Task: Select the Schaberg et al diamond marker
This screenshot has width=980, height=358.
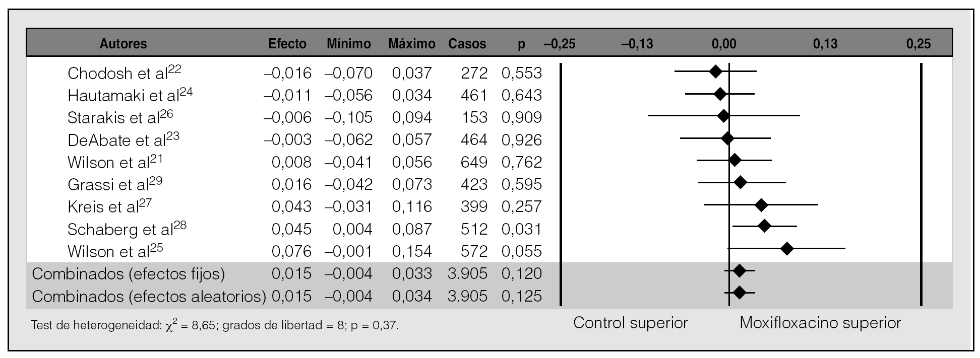Action: point(764,227)
